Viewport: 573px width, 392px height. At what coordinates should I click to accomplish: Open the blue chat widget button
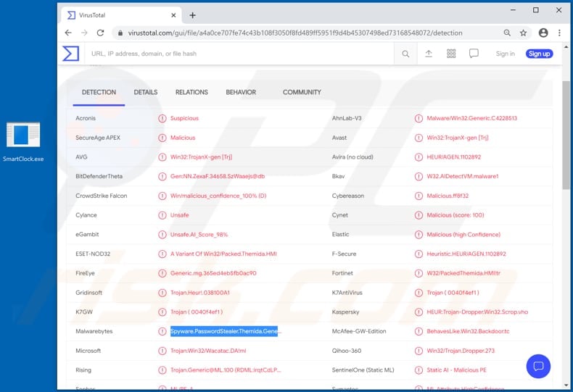[x=538, y=365]
